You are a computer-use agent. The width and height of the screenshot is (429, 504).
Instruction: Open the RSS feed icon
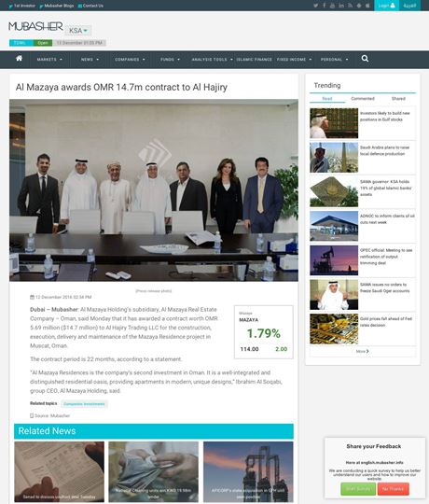point(350,6)
